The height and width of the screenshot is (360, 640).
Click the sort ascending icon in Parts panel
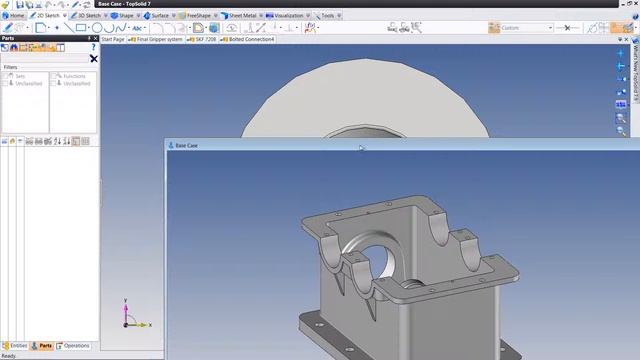coord(58,141)
